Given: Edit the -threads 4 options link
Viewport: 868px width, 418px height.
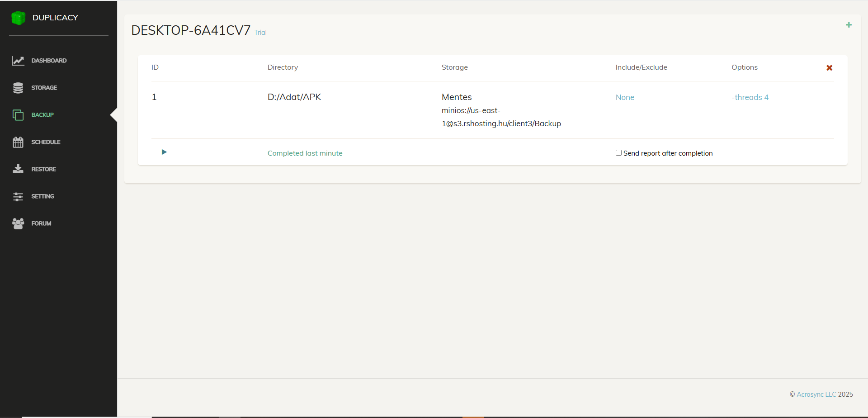Looking at the screenshot, I should pyautogui.click(x=750, y=97).
